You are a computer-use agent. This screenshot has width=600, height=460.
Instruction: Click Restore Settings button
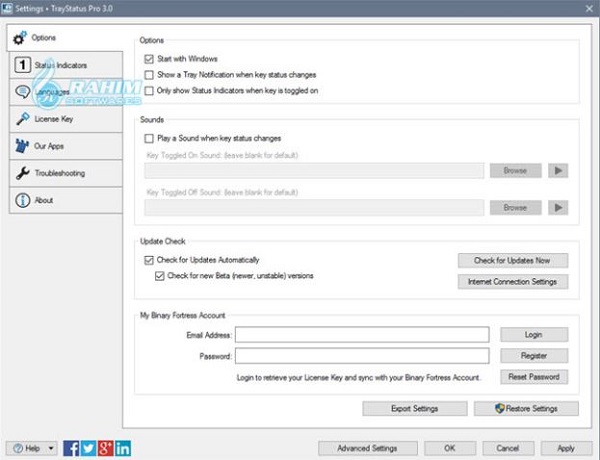[x=526, y=408]
